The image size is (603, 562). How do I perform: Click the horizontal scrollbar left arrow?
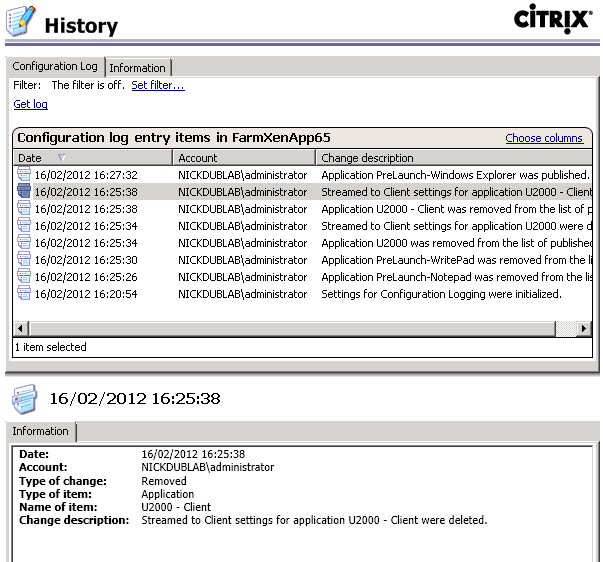21,329
